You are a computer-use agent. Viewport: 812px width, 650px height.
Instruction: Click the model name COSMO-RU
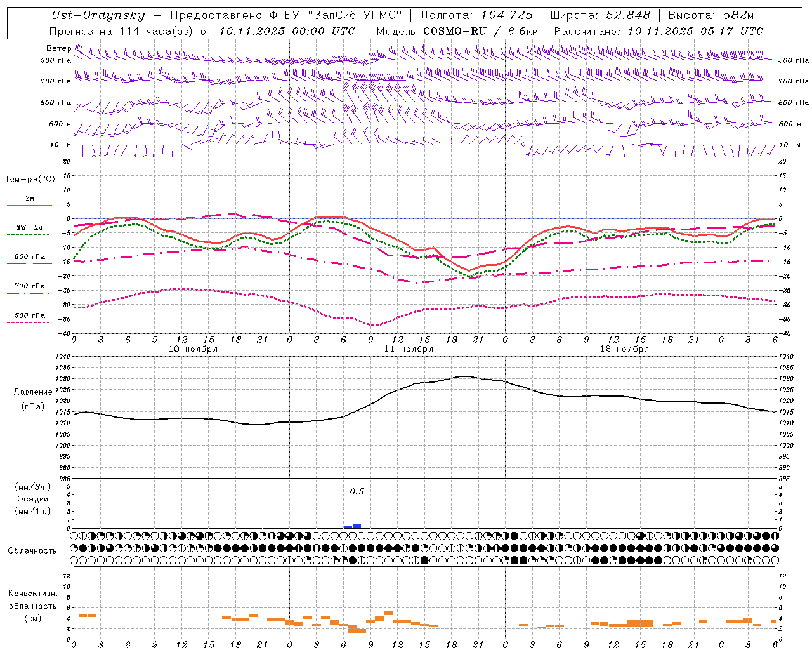tap(455, 31)
